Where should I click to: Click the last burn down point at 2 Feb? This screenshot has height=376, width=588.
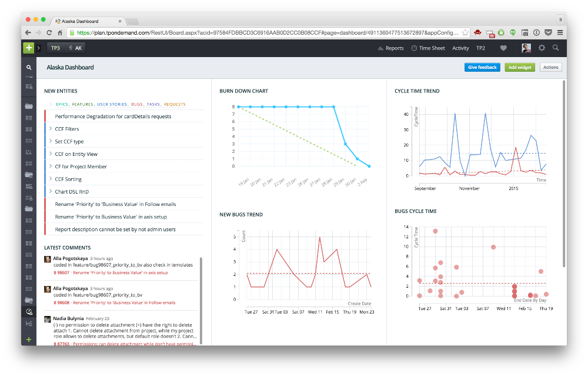click(x=369, y=167)
